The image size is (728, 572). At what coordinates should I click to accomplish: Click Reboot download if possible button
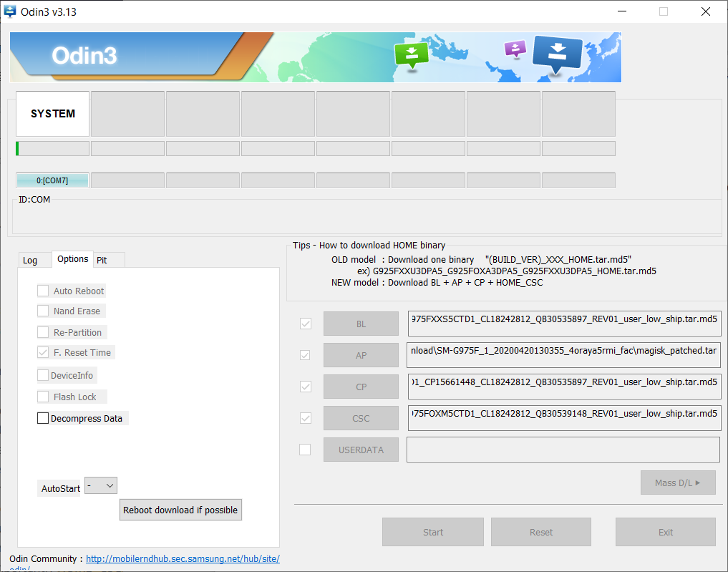[x=180, y=510]
